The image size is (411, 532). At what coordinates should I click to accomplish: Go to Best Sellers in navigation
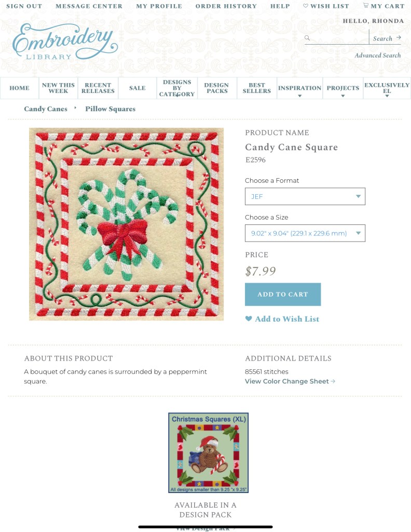pyautogui.click(x=257, y=88)
